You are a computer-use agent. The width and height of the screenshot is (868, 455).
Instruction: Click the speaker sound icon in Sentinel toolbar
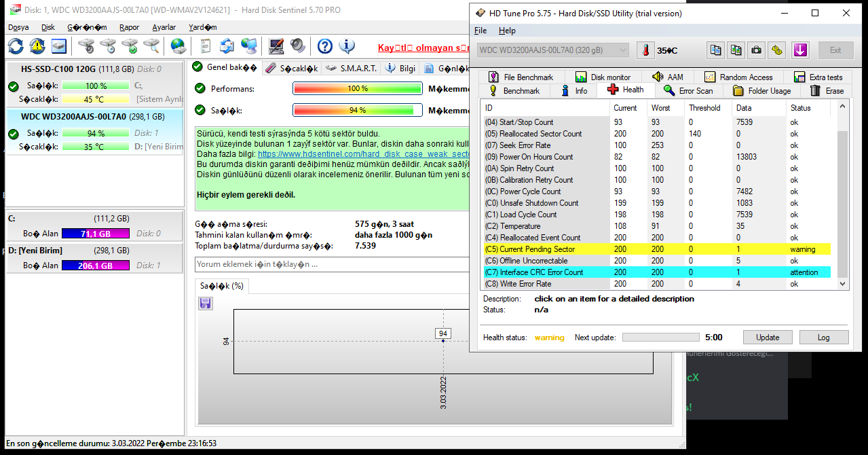(x=298, y=46)
